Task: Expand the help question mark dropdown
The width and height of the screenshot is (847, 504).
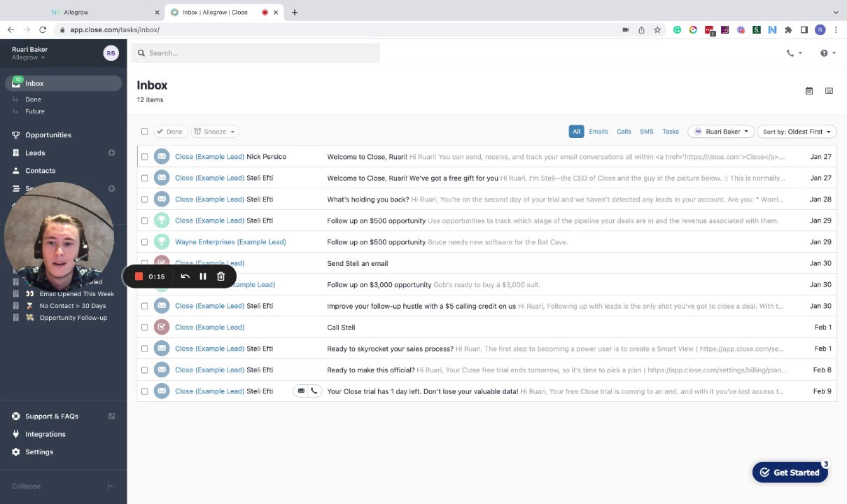Action: click(828, 53)
